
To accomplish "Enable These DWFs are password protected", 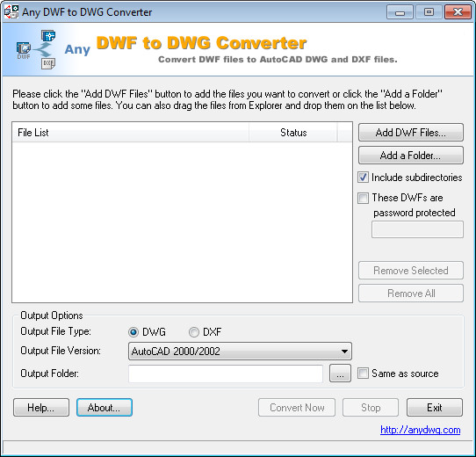I will pyautogui.click(x=363, y=198).
